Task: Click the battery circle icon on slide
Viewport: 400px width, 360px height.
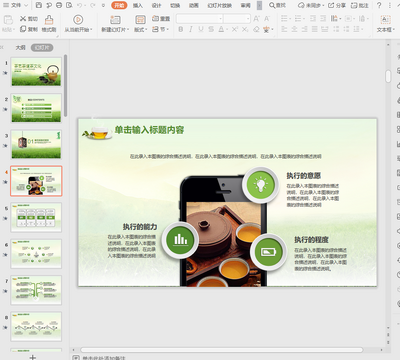Action: (x=268, y=252)
